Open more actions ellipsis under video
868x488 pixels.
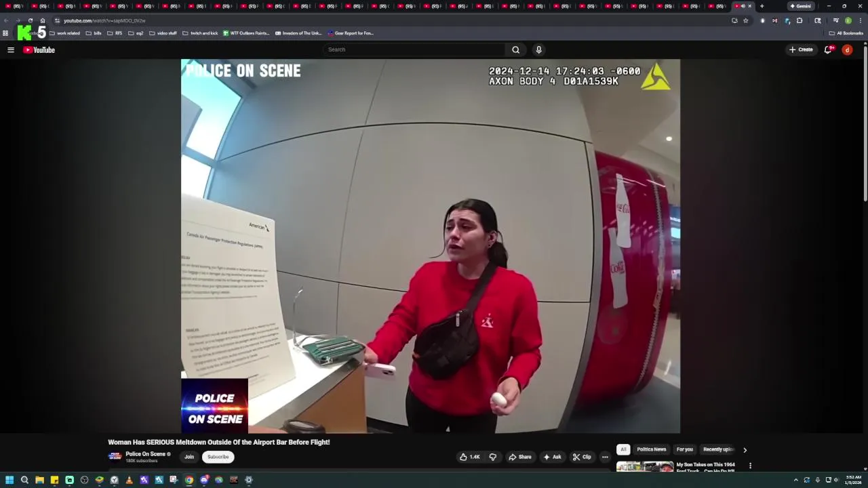click(x=605, y=457)
